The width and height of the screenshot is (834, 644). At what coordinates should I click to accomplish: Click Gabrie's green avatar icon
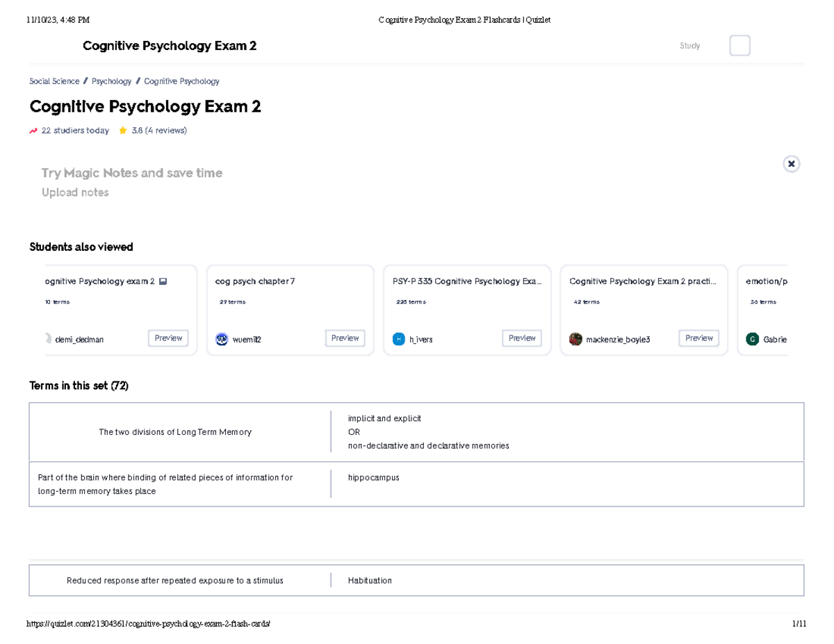752,339
